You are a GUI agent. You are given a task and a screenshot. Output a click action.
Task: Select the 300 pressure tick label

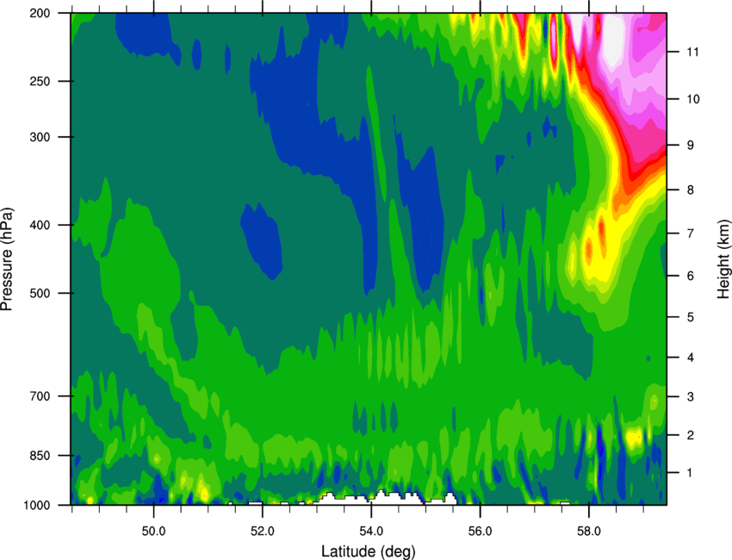click(x=40, y=137)
